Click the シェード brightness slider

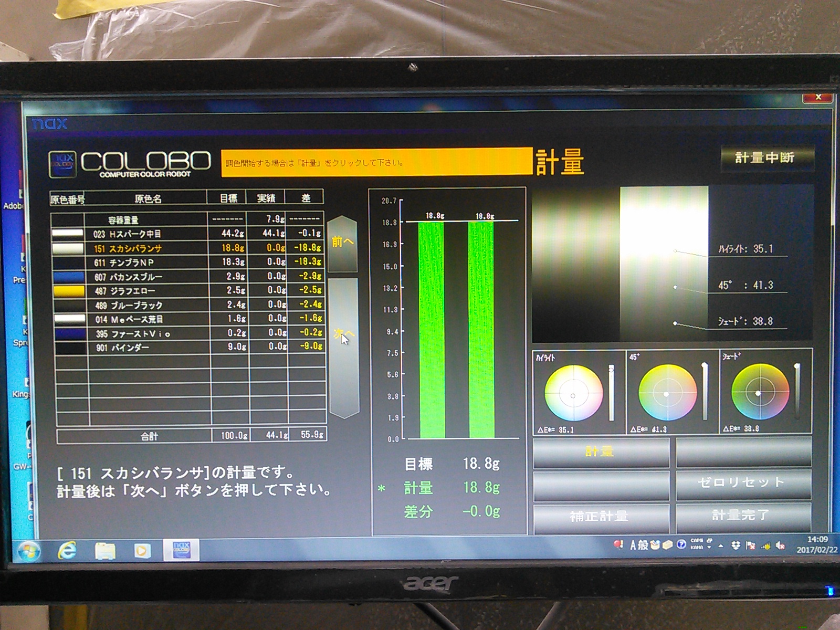coord(797,391)
